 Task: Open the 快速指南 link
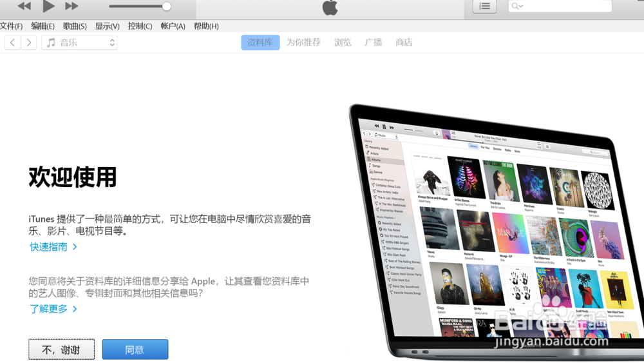tap(53, 247)
